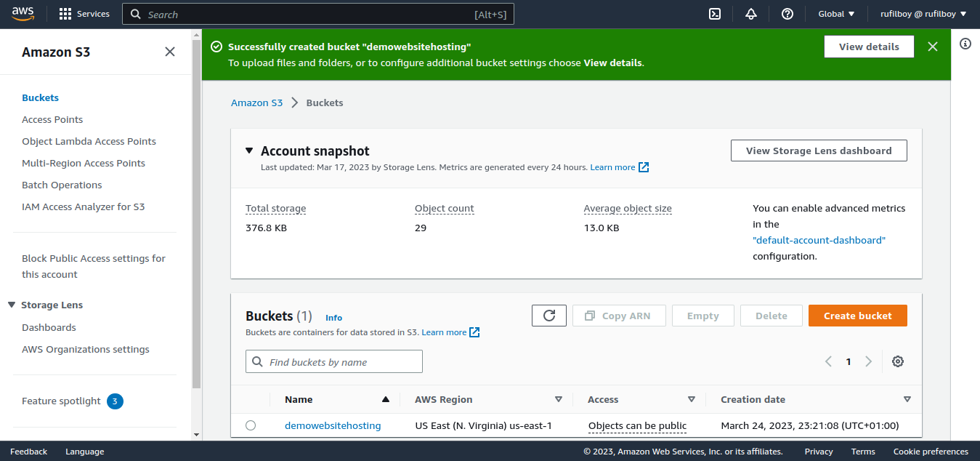Open AWS Organizations settings
The width and height of the screenshot is (980, 461).
pos(86,349)
